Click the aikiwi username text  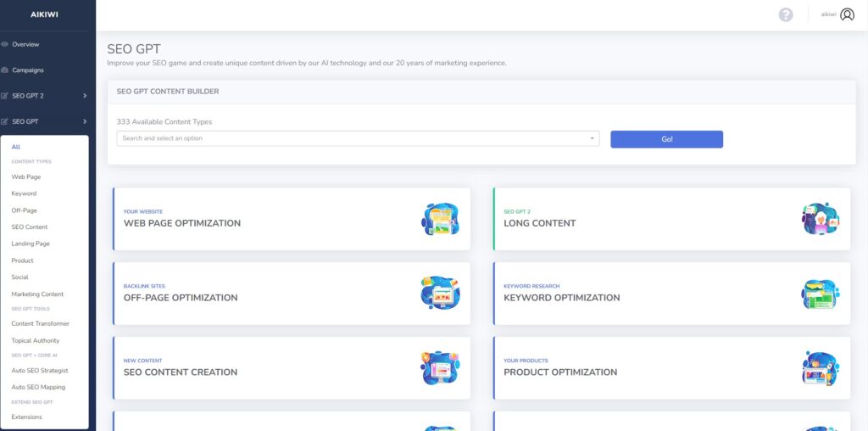(x=828, y=15)
